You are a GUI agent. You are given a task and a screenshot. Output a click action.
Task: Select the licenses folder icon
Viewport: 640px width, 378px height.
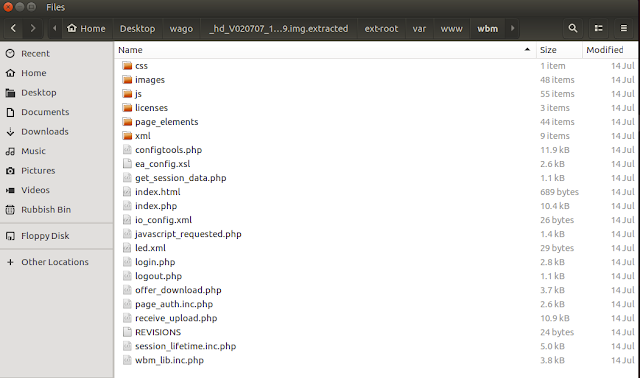tap(127, 108)
